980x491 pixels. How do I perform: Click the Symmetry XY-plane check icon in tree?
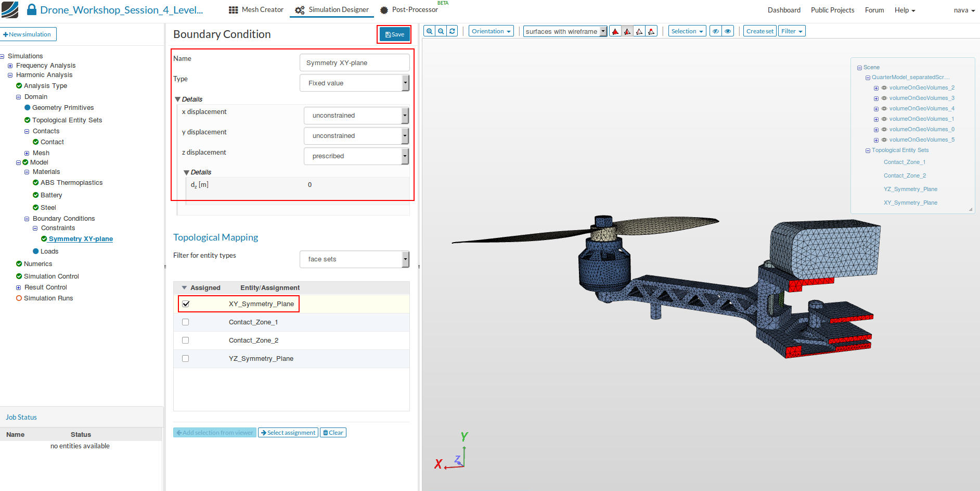tap(44, 239)
